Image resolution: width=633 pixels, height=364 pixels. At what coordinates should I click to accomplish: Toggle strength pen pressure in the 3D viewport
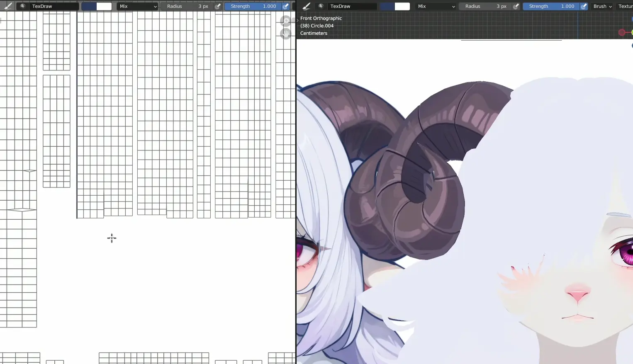click(x=584, y=6)
